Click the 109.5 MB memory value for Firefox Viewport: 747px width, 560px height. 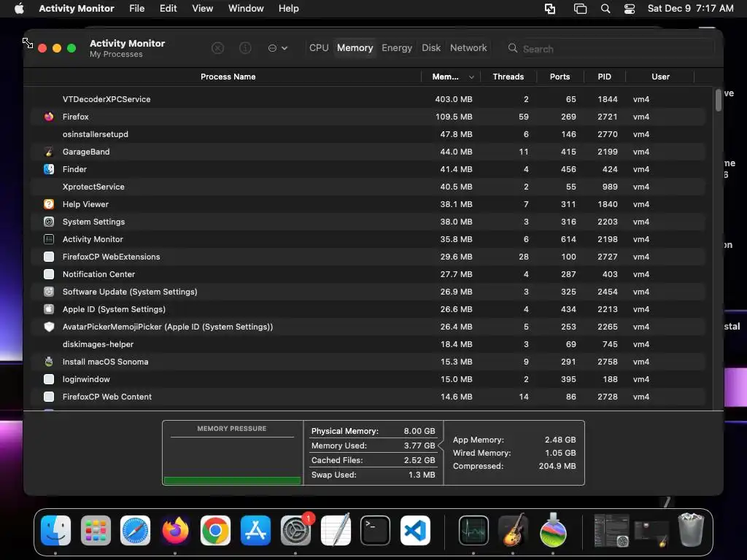[x=454, y=117]
